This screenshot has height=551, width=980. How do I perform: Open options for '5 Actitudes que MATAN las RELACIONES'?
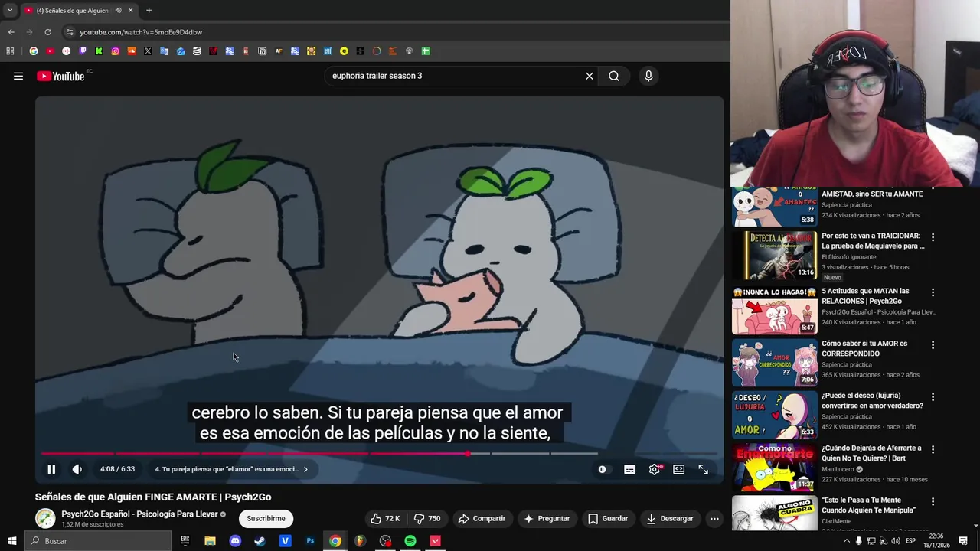(933, 292)
